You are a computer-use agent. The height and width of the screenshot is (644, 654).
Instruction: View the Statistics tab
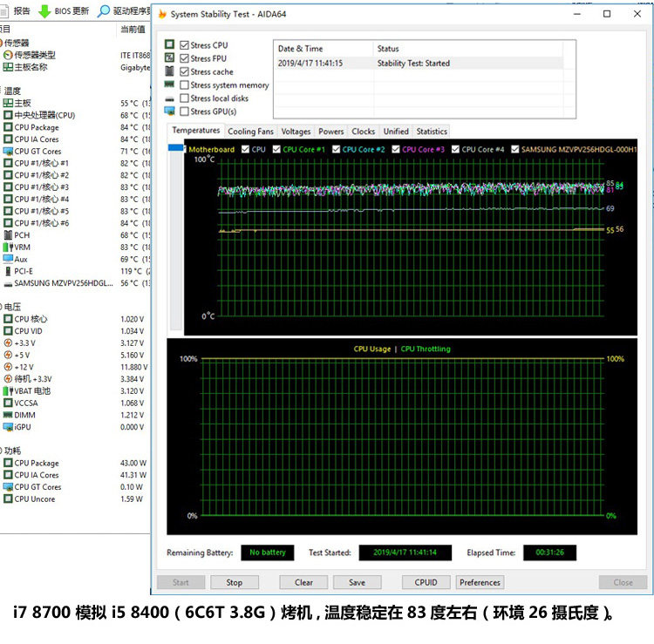[x=432, y=132]
